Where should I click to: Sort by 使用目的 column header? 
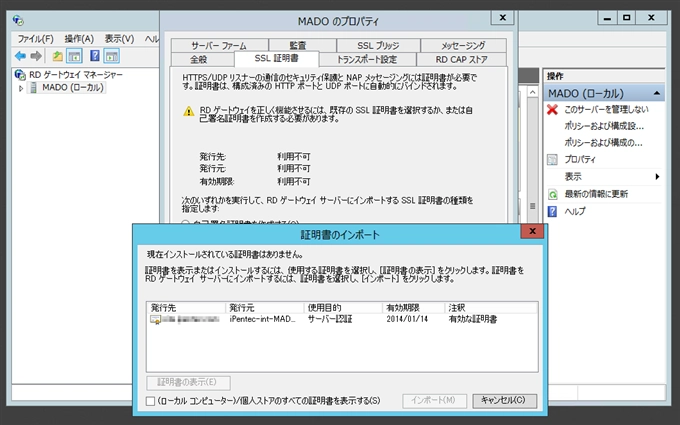click(343, 308)
